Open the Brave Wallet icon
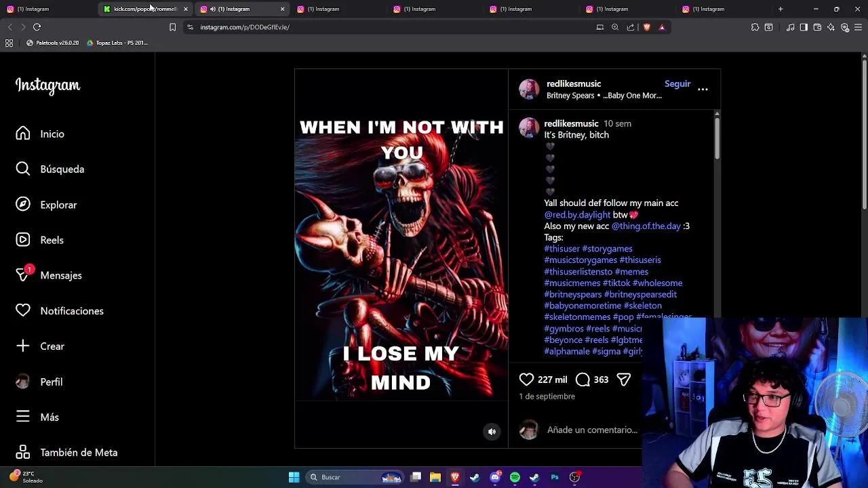Viewport: 868px width, 488px height. tap(817, 27)
